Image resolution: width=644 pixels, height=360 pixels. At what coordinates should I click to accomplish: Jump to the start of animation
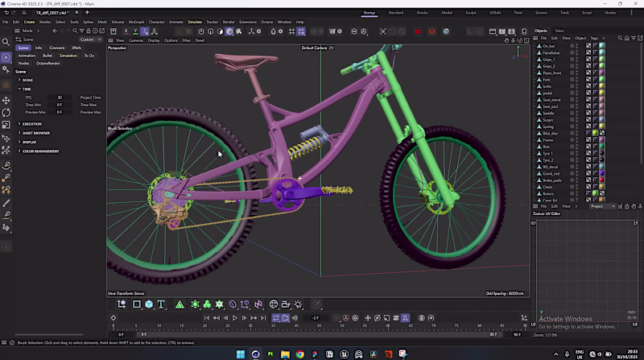tap(207, 317)
